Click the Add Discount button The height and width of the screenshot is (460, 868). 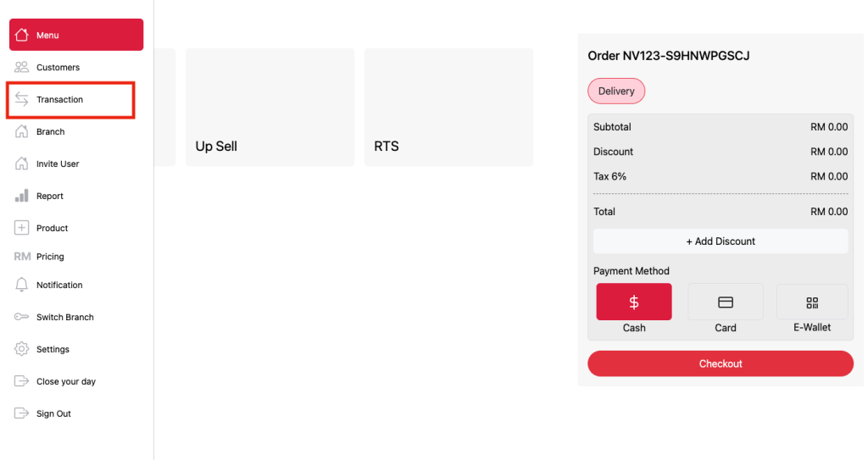721,241
